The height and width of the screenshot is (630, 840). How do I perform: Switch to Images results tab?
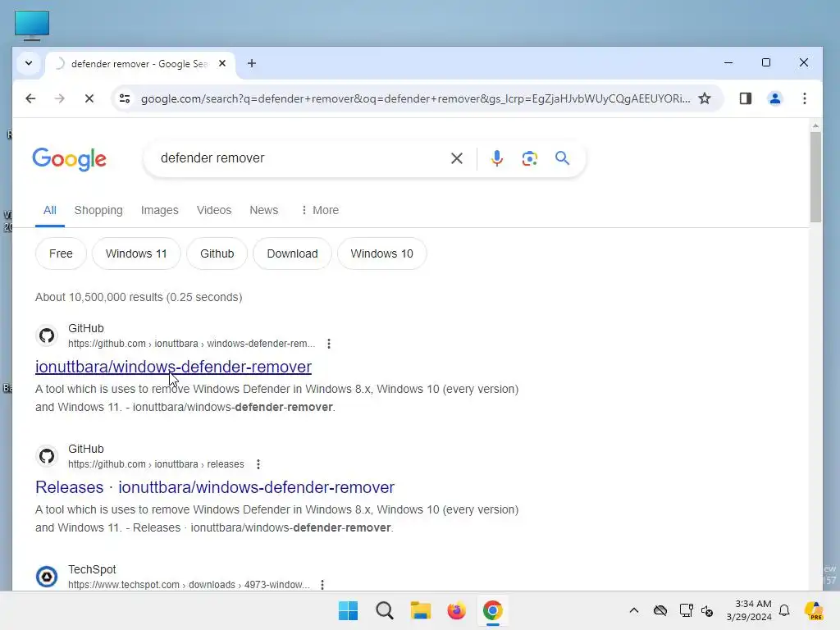pos(160,210)
